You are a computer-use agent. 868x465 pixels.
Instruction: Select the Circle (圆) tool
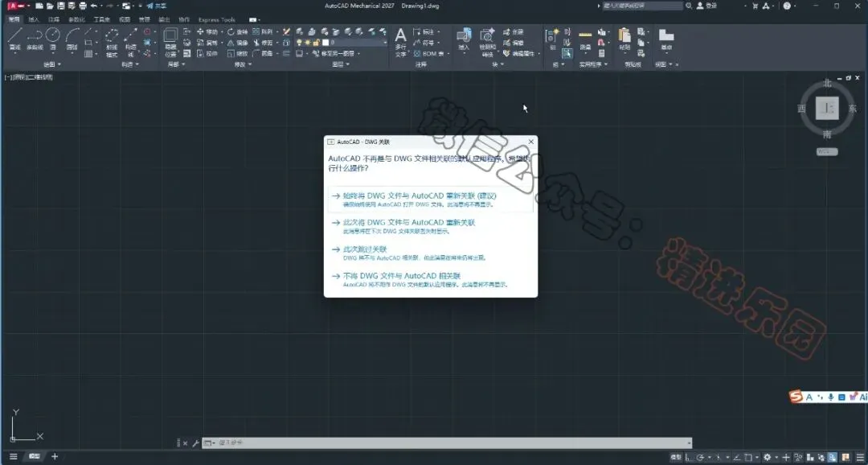[x=53, y=40]
